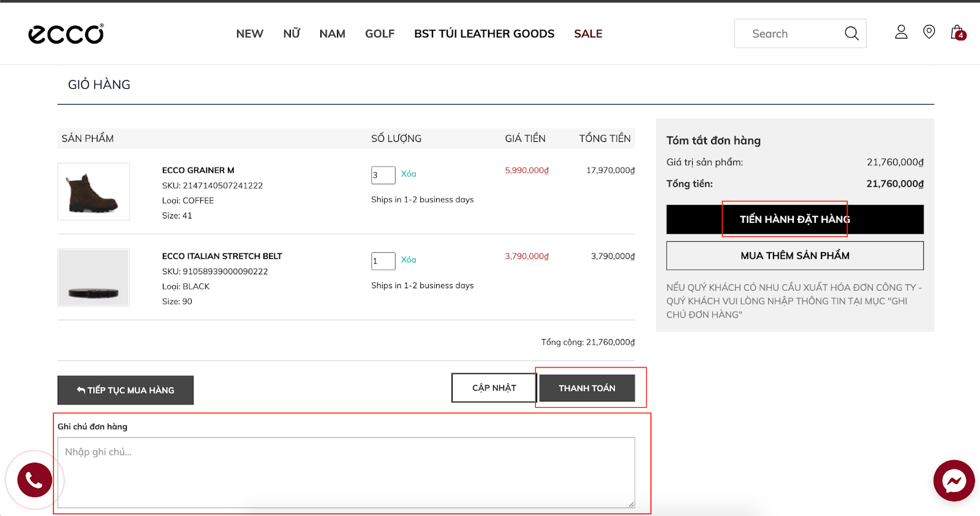
Task: Click the GIỎ HÀNG heading
Action: tap(99, 84)
